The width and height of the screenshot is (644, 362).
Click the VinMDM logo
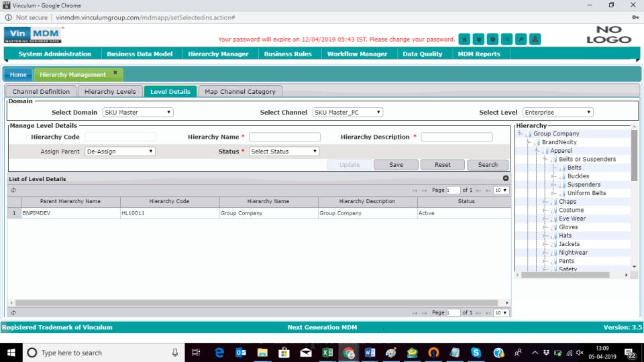33,35
